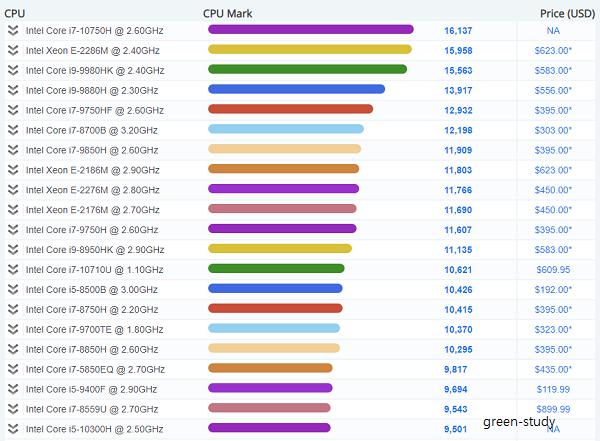Expand the Intel Core i7-9700TE row chevron
This screenshot has width=600, height=441.
pyautogui.click(x=13, y=330)
